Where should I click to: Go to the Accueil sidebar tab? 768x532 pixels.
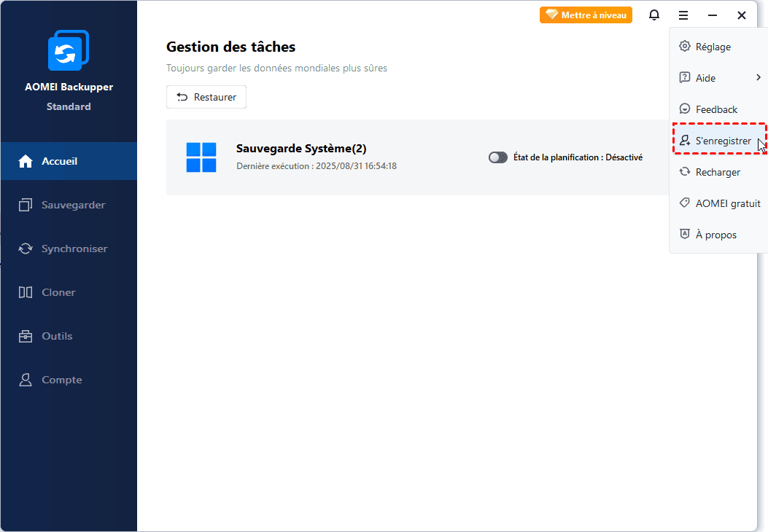[x=69, y=161]
